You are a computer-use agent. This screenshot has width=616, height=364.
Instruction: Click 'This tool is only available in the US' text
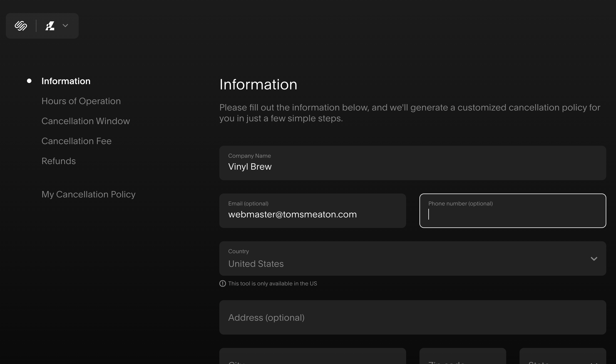[272, 283]
